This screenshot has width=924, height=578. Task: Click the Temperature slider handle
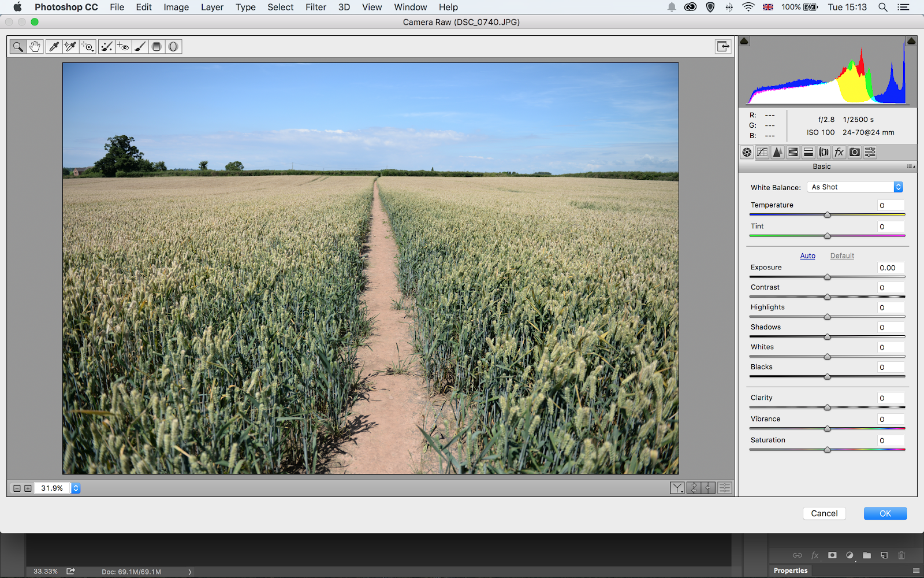(x=828, y=215)
